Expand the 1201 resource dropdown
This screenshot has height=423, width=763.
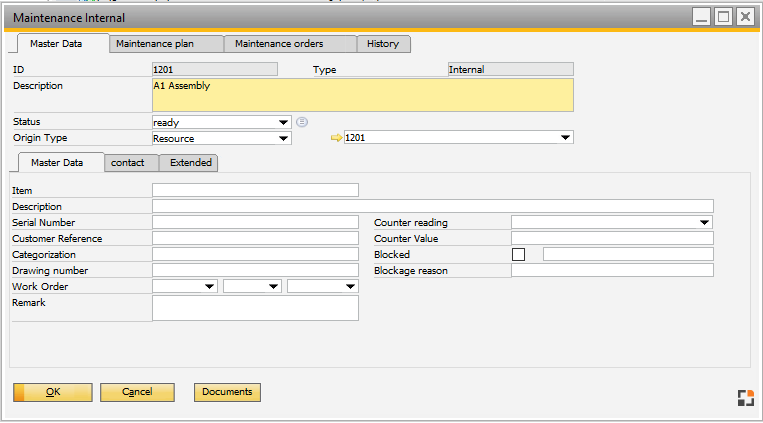coord(566,139)
